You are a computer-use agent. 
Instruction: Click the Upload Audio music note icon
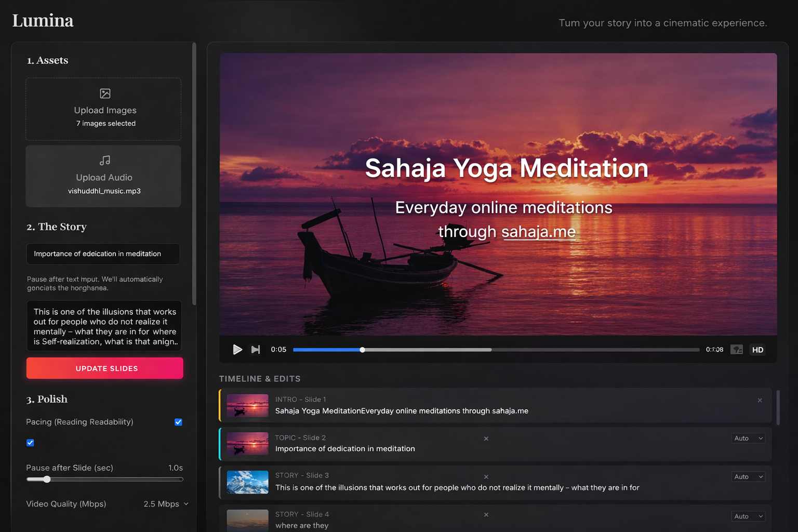[104, 161]
